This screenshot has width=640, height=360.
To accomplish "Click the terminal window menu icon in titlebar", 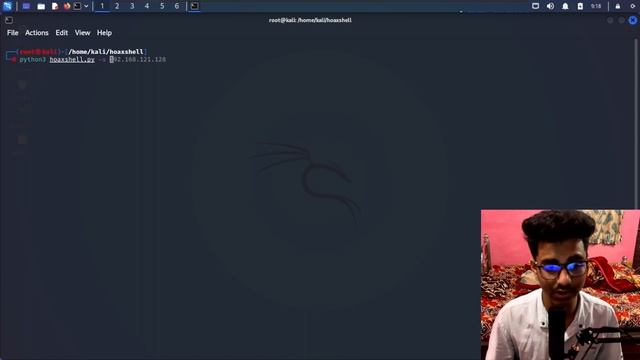I will [9, 20].
